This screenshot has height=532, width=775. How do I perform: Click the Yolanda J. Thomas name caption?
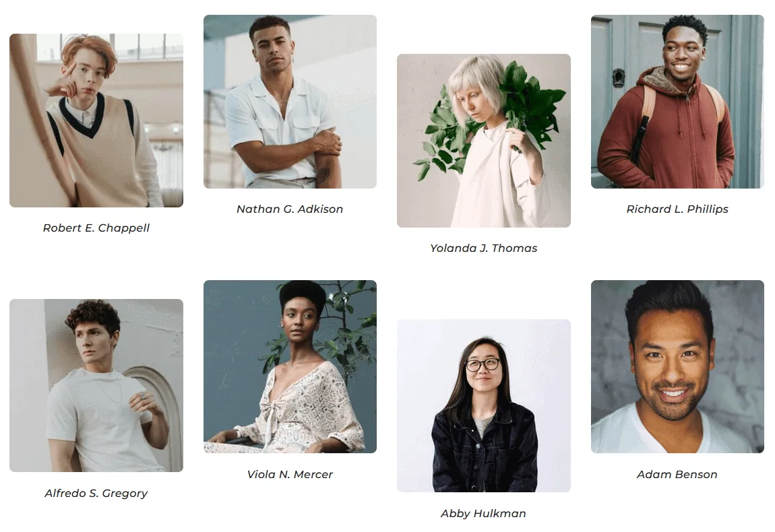[x=484, y=248]
